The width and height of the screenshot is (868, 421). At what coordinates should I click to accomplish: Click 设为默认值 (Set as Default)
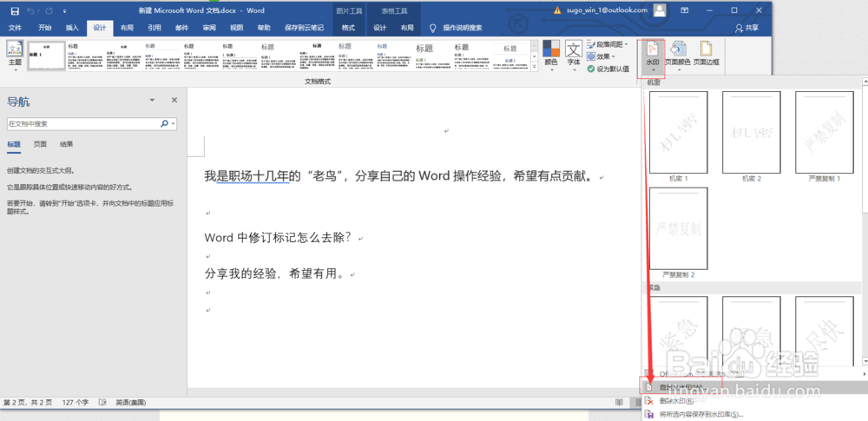click(608, 69)
